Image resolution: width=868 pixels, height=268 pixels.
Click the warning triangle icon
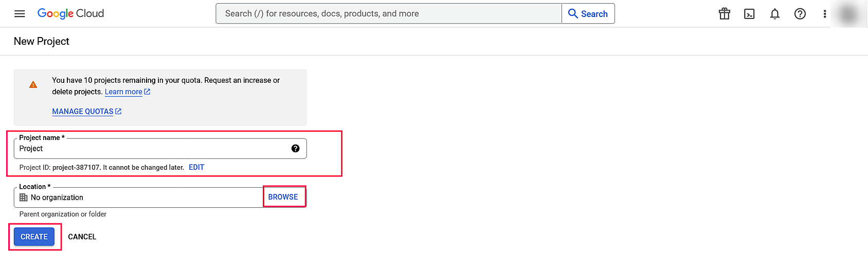coord(33,85)
